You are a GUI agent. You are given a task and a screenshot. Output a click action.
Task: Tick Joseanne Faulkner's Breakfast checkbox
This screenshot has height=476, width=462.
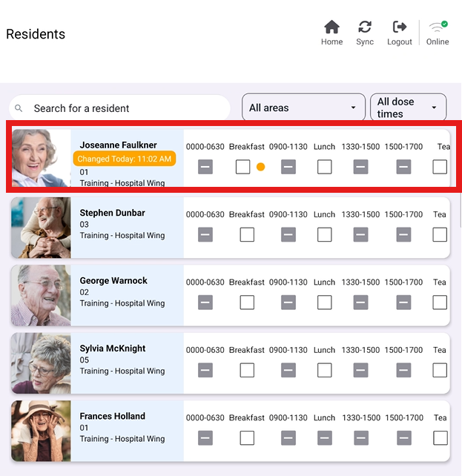[242, 167]
